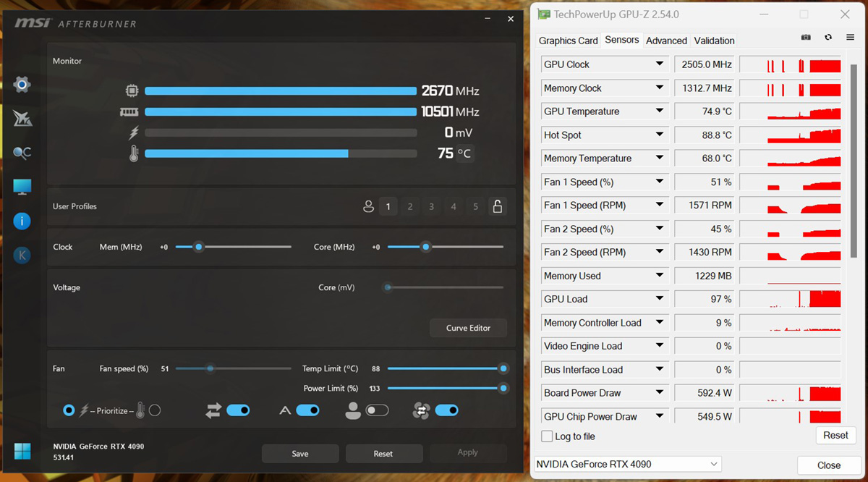Tick the Log to file checkbox in GPU-Z
Screen dimensions: 868x482
point(547,436)
